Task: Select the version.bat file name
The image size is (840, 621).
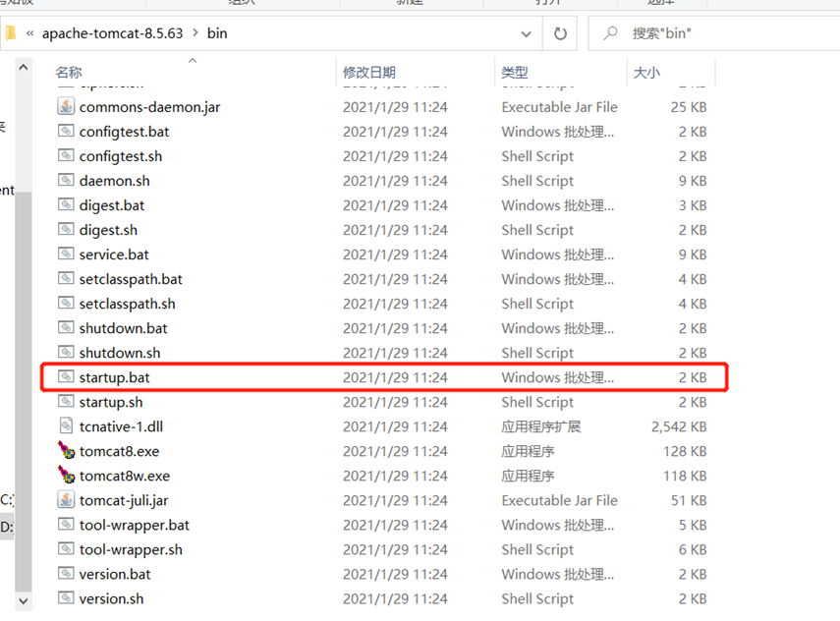Action: pos(115,574)
